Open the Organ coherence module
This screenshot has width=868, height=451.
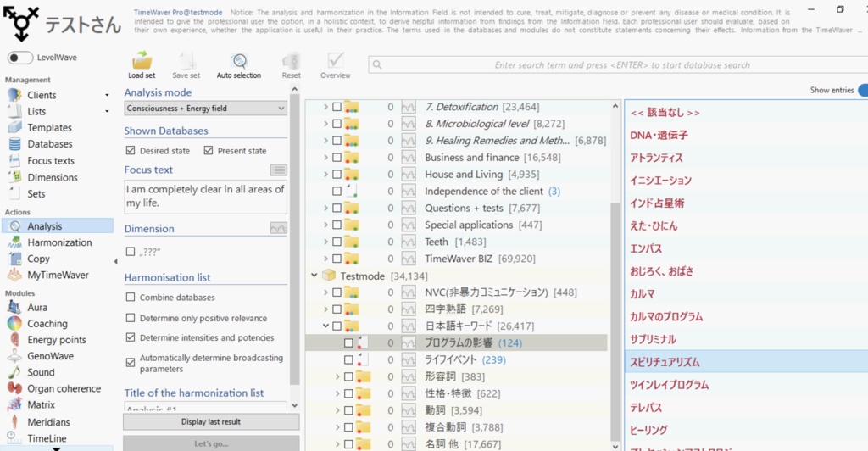click(x=64, y=388)
